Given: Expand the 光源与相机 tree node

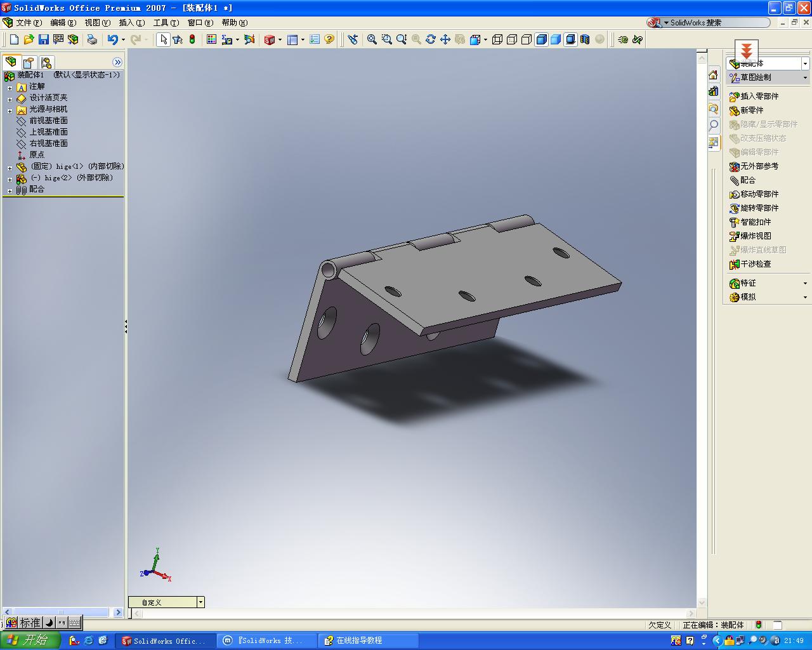Looking at the screenshot, I should coord(10,110).
